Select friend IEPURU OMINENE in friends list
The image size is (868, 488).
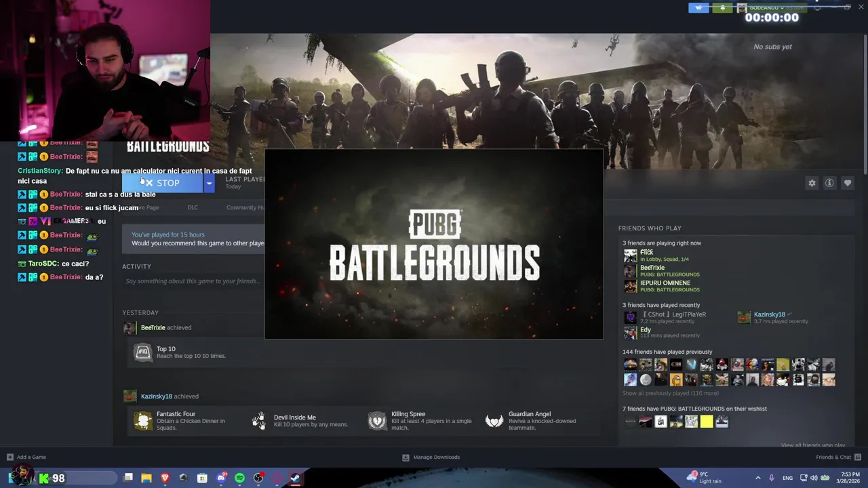point(665,283)
